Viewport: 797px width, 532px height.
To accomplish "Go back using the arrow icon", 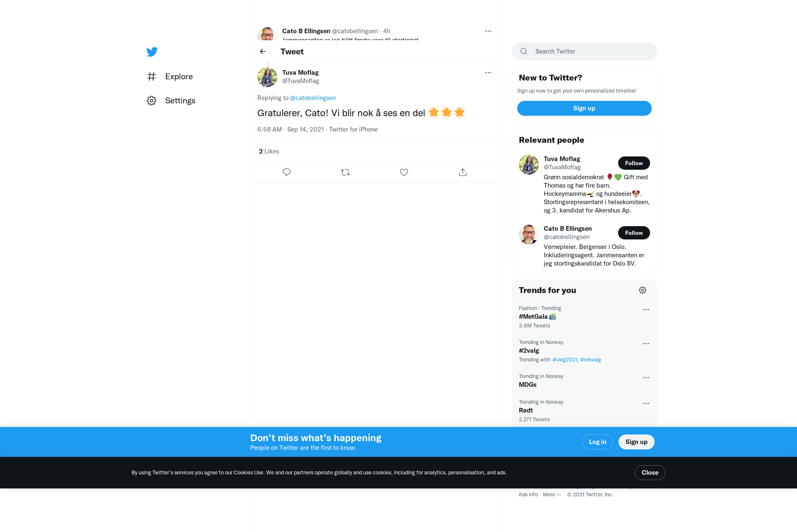I will (263, 51).
